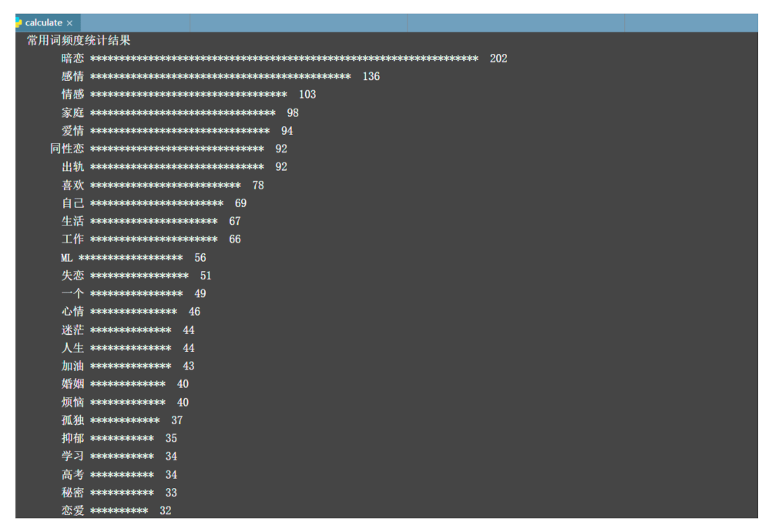Click the count 78
This screenshot has height=532, width=772.
point(258,185)
